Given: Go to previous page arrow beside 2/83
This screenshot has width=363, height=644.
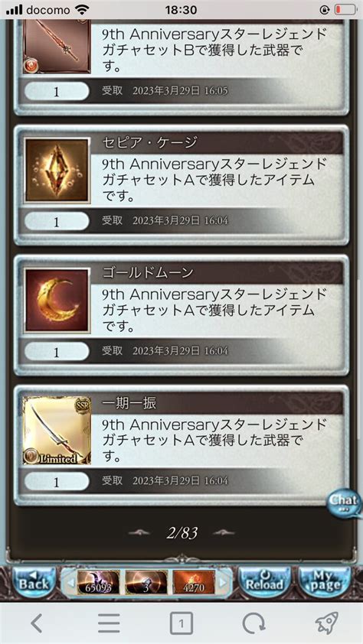Looking at the screenshot, I should point(140,532).
